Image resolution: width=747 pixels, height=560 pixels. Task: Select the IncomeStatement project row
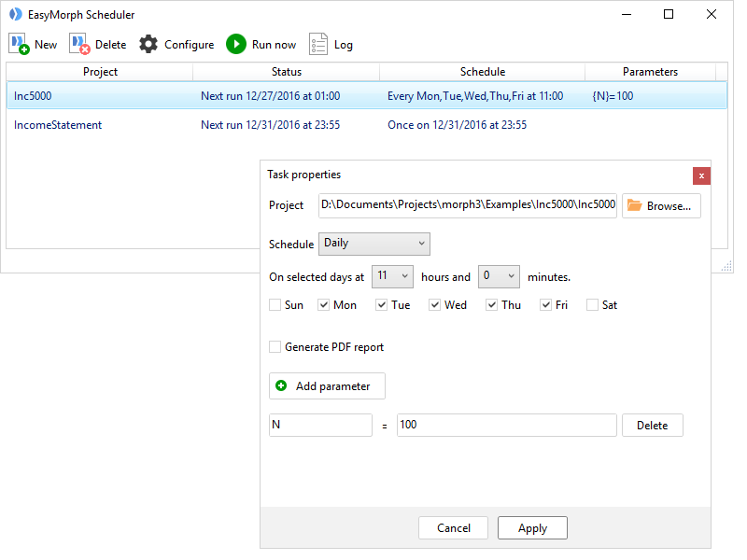click(367, 125)
